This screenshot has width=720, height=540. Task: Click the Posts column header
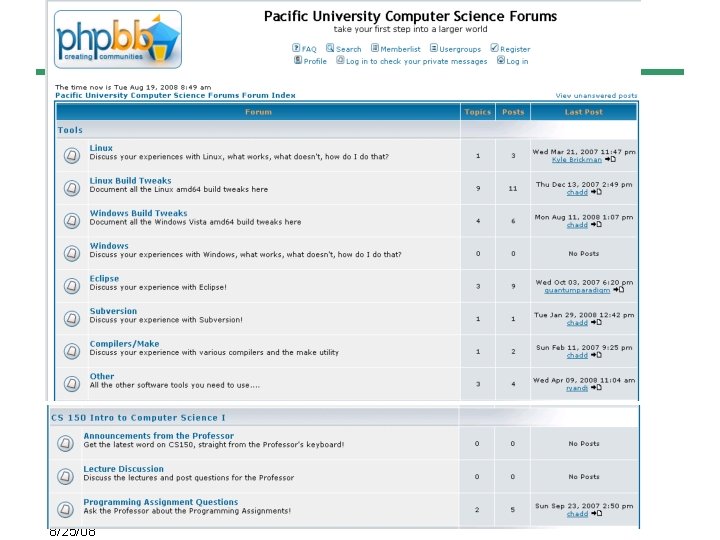pyautogui.click(x=513, y=112)
